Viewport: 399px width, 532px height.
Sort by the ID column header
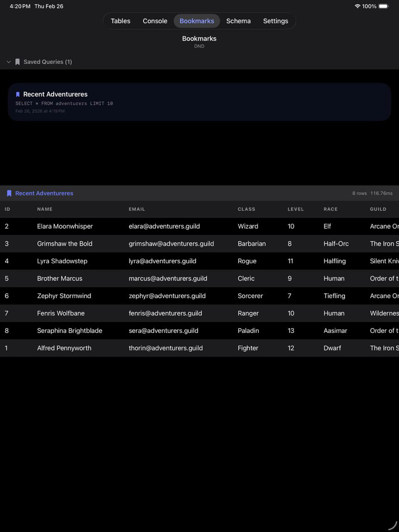pyautogui.click(x=8, y=209)
